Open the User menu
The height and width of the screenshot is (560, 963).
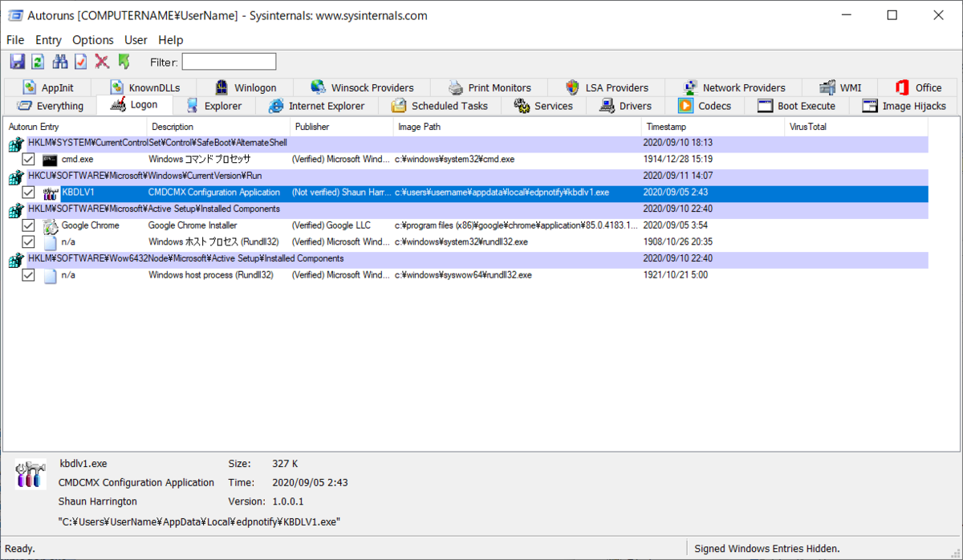pyautogui.click(x=136, y=40)
